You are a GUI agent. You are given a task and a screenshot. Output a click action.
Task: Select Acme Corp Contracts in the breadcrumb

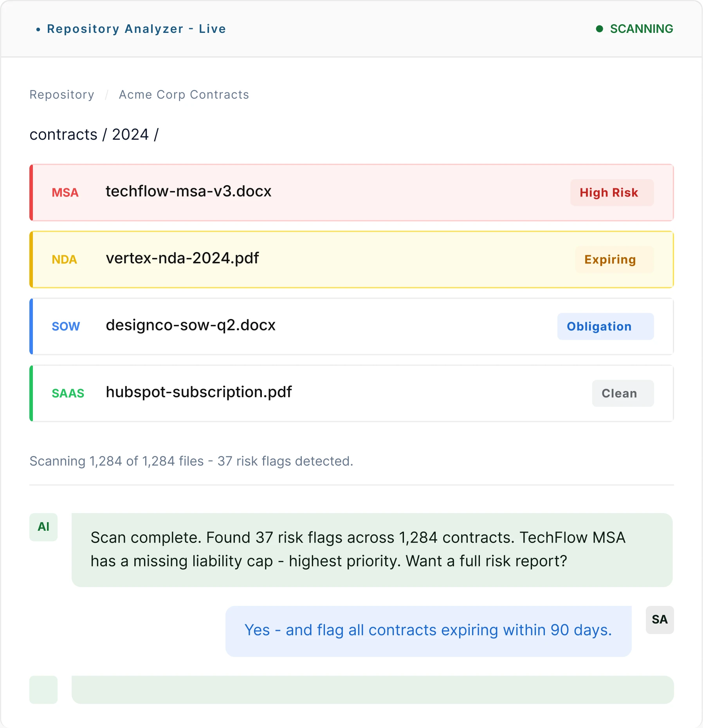(184, 94)
